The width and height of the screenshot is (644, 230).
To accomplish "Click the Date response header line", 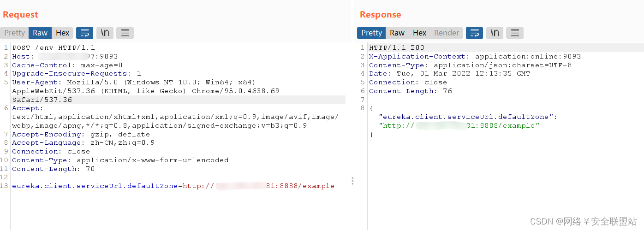I will 450,74.
